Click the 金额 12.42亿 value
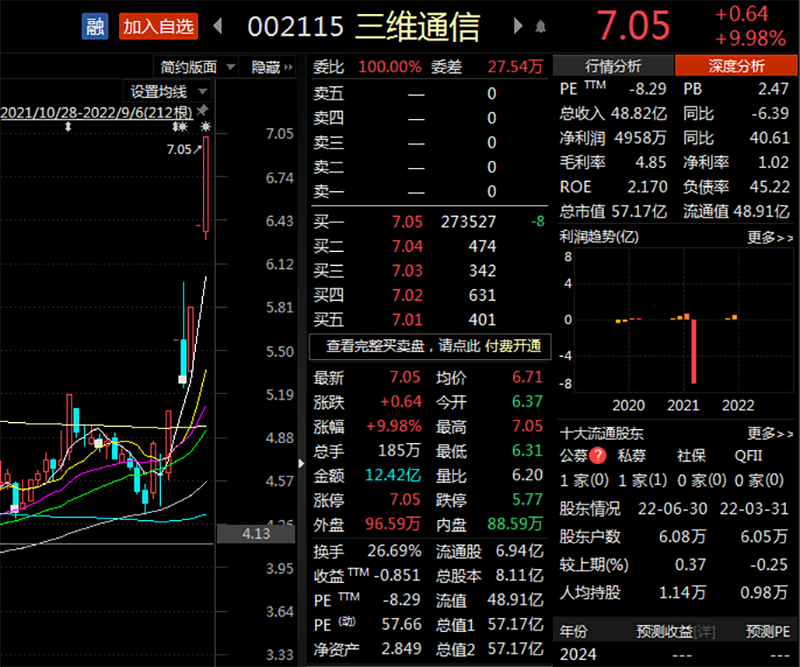The width and height of the screenshot is (800, 667). tap(393, 475)
